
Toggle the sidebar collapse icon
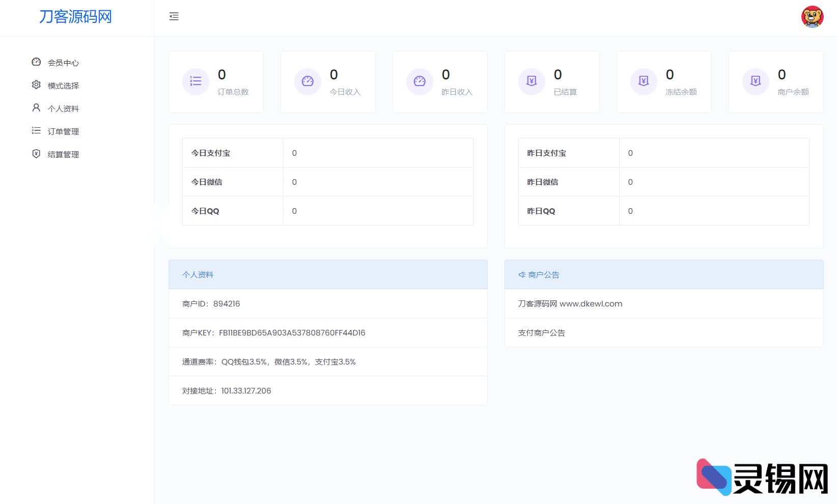click(x=174, y=16)
